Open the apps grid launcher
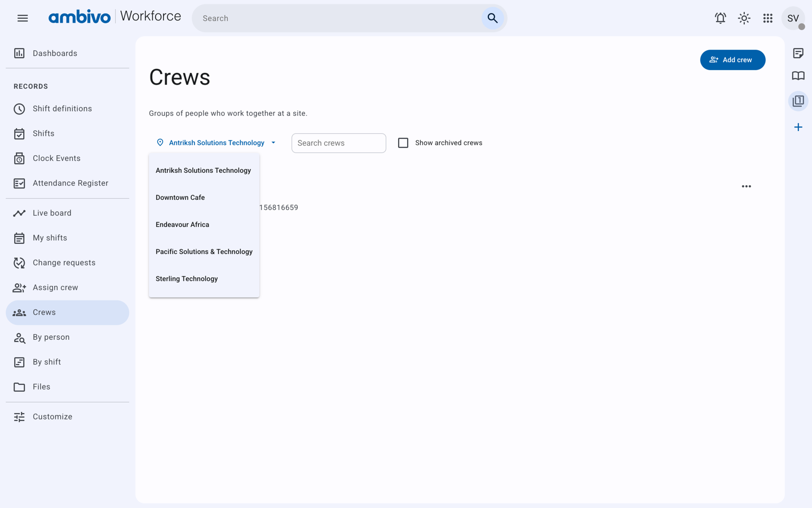Screen dimensions: 812x508 [x=767, y=18]
